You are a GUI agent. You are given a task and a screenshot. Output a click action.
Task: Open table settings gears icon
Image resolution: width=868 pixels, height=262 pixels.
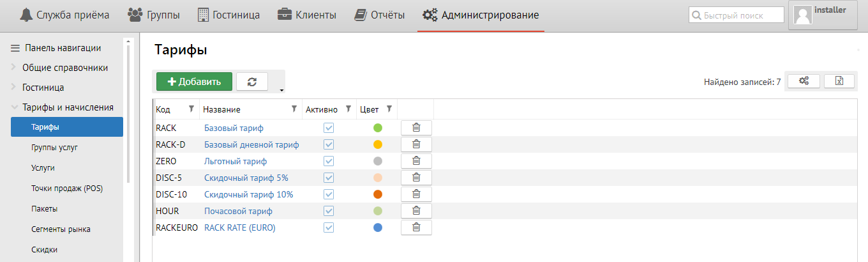[x=804, y=81]
